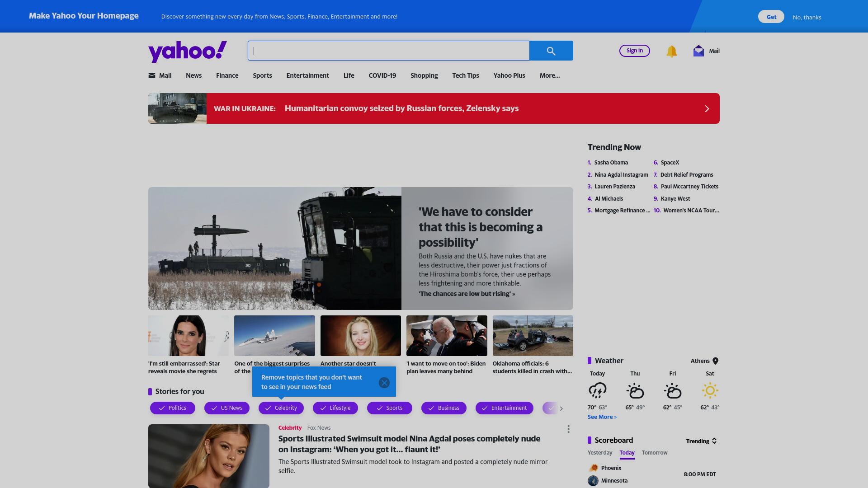Viewport: 868px width, 488px height.
Task: Click Friday's partly cloudy icon
Action: [673, 390]
